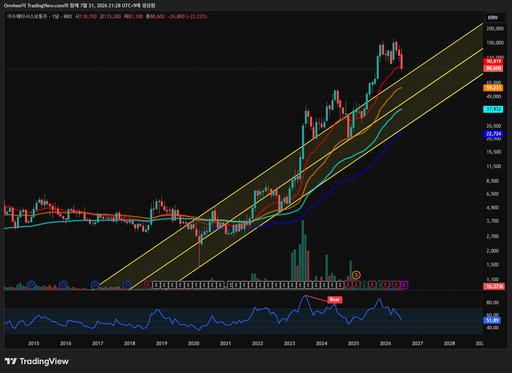Click the 90,819 red moving average label

click(x=493, y=61)
